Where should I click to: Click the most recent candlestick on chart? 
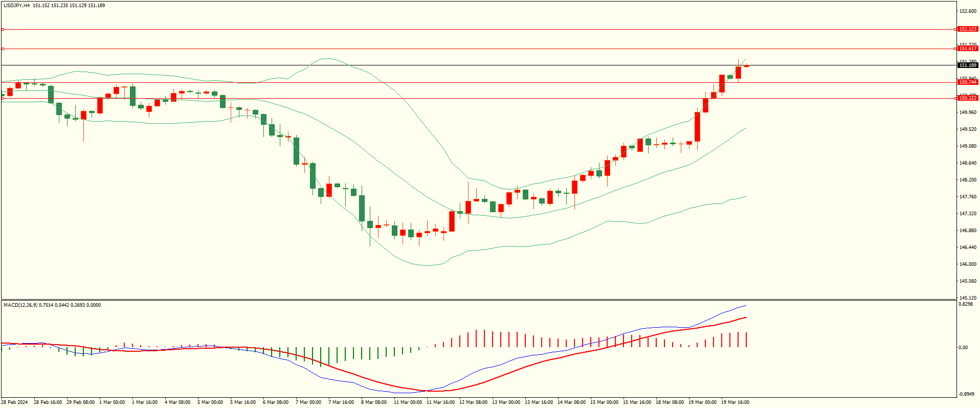click(x=746, y=66)
